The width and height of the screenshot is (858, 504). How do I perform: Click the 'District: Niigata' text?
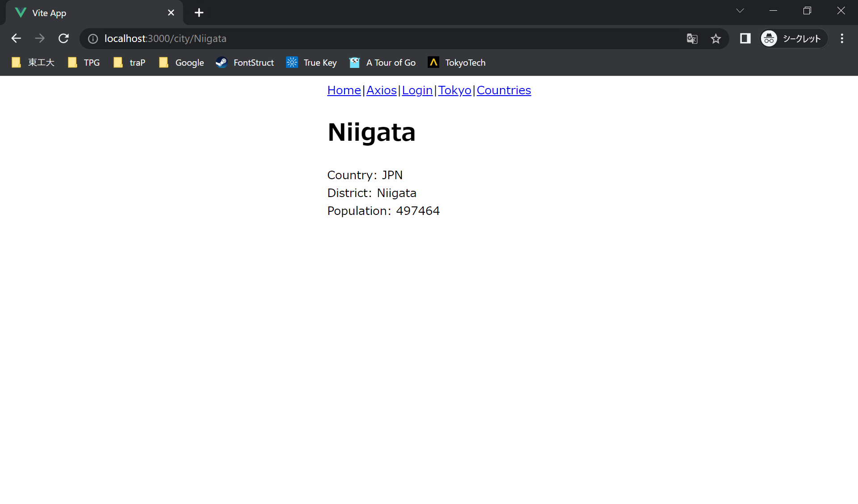[x=372, y=193]
